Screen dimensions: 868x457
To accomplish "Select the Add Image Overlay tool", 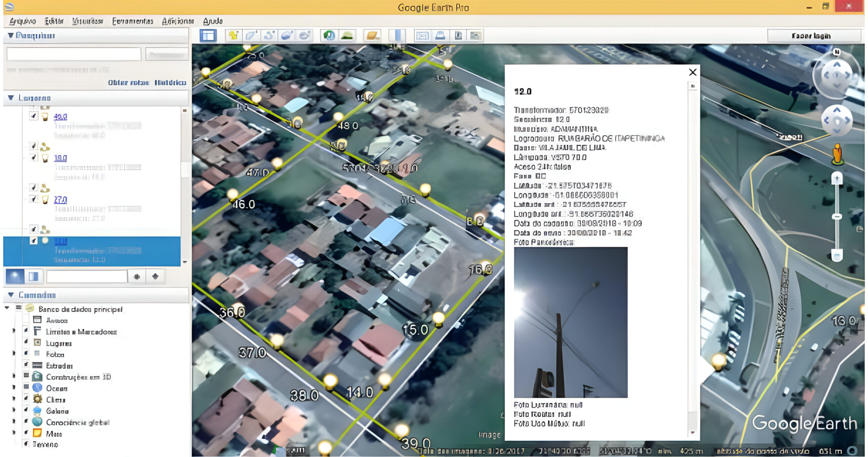I will 287,36.
